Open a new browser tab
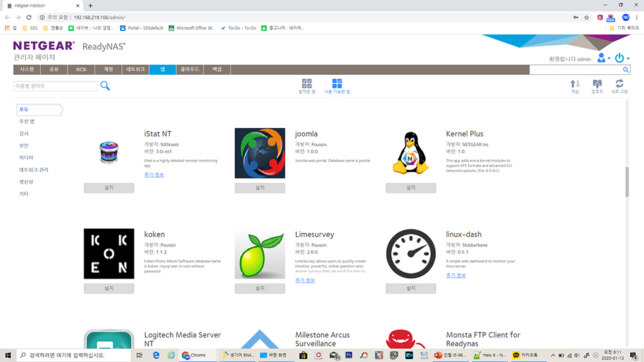This screenshot has width=644, height=362. click(91, 6)
